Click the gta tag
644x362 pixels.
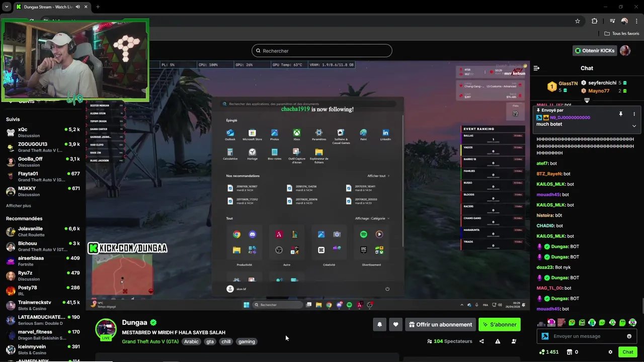tap(210, 341)
